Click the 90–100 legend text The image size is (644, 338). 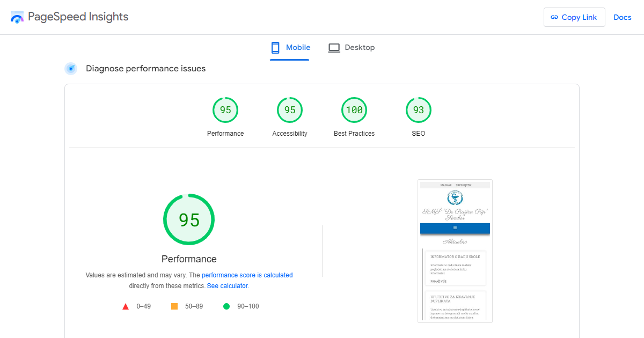click(x=248, y=306)
